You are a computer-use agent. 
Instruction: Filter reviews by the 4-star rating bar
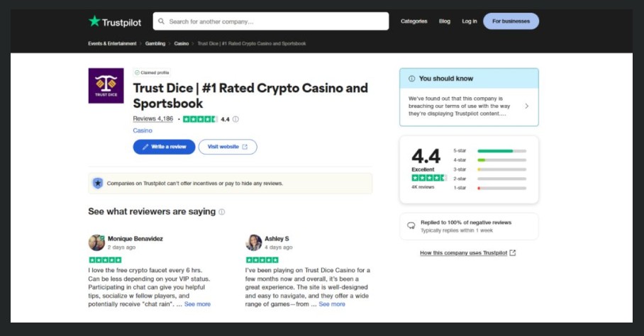501,160
